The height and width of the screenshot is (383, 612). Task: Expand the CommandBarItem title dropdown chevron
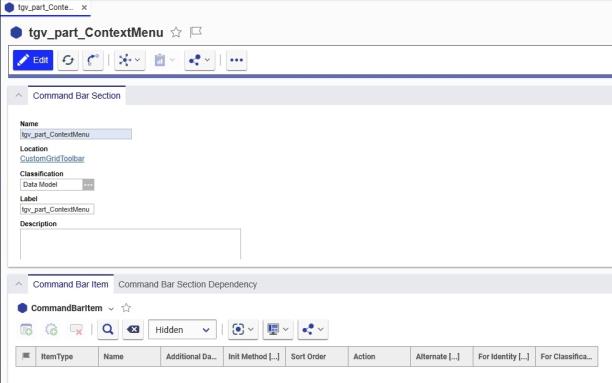[x=111, y=308]
